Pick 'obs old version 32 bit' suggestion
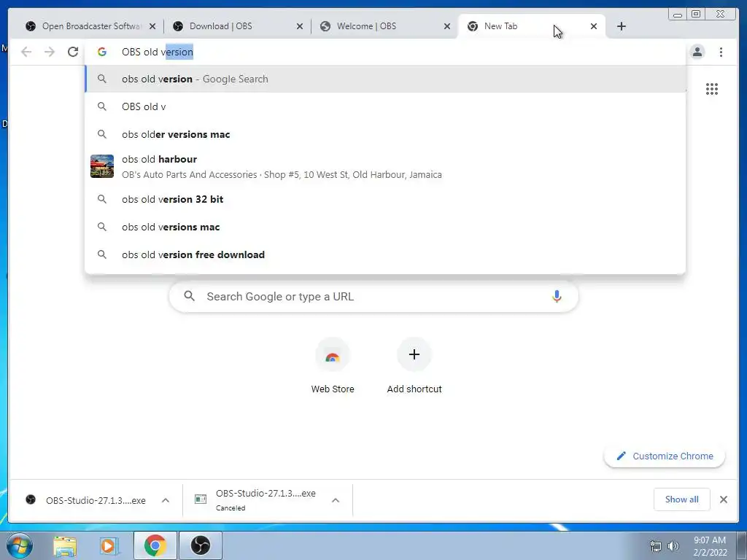The image size is (747, 560). pos(385,199)
